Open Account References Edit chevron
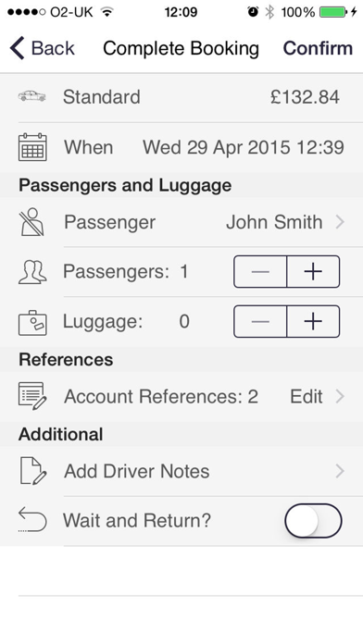This screenshot has width=363, height=644. pyautogui.click(x=340, y=396)
